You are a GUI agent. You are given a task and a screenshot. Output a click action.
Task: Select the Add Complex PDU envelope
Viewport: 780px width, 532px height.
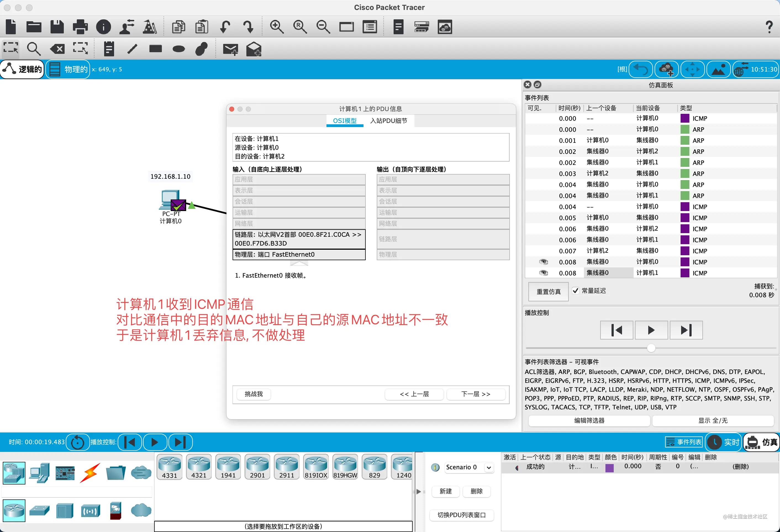[254, 49]
